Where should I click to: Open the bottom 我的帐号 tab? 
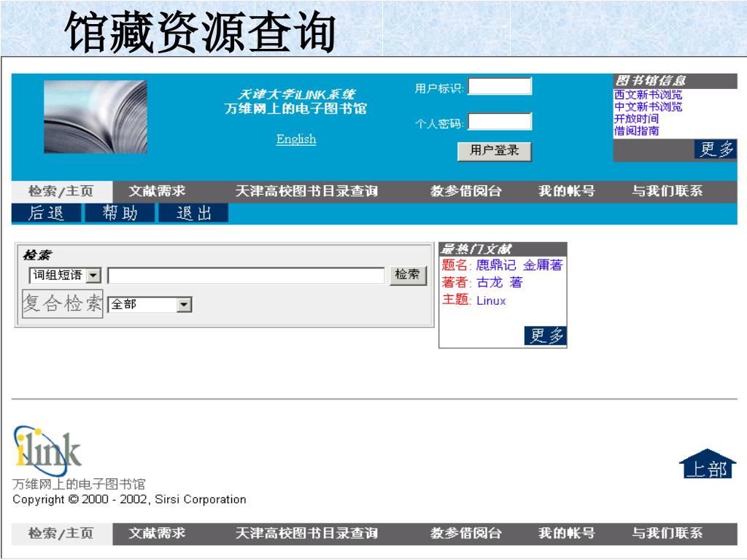coord(566,533)
